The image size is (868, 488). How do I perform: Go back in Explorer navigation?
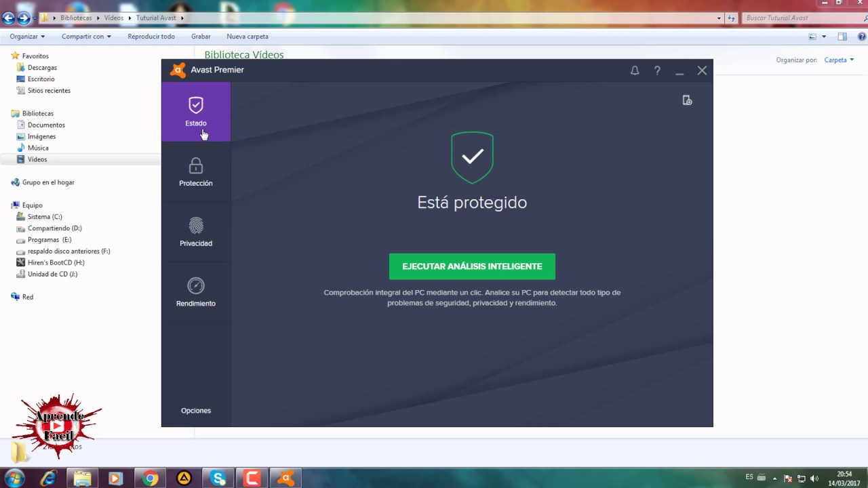[x=9, y=18]
